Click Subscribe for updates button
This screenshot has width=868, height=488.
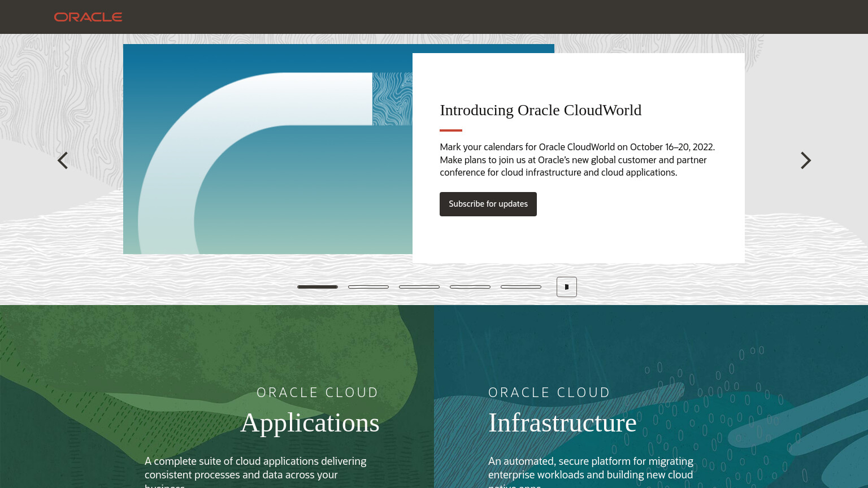click(488, 204)
